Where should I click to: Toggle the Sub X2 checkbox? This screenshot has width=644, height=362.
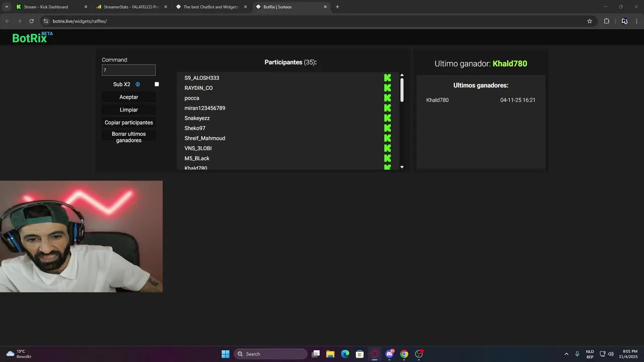[156, 84]
